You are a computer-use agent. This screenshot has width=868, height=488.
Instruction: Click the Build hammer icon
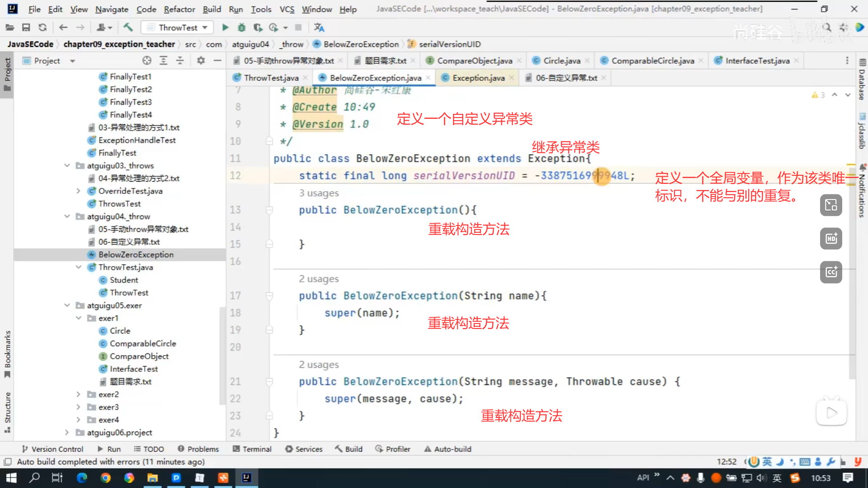click(128, 28)
